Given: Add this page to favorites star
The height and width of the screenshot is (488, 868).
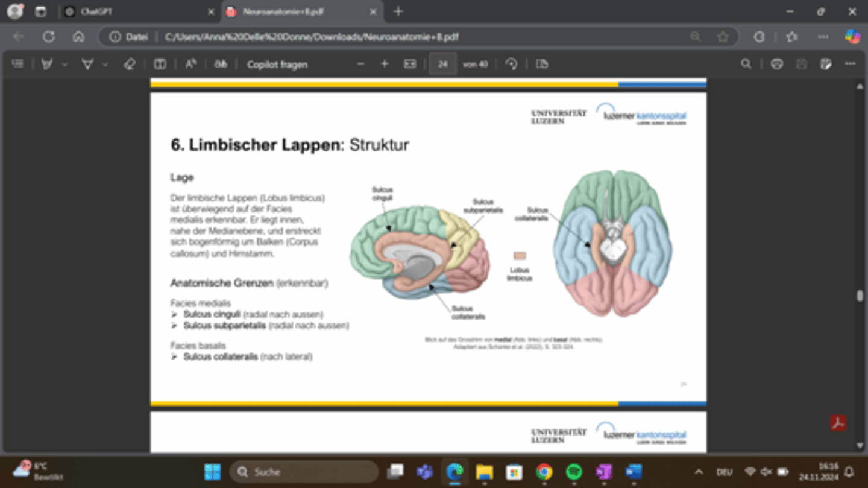Looking at the screenshot, I should tap(723, 37).
